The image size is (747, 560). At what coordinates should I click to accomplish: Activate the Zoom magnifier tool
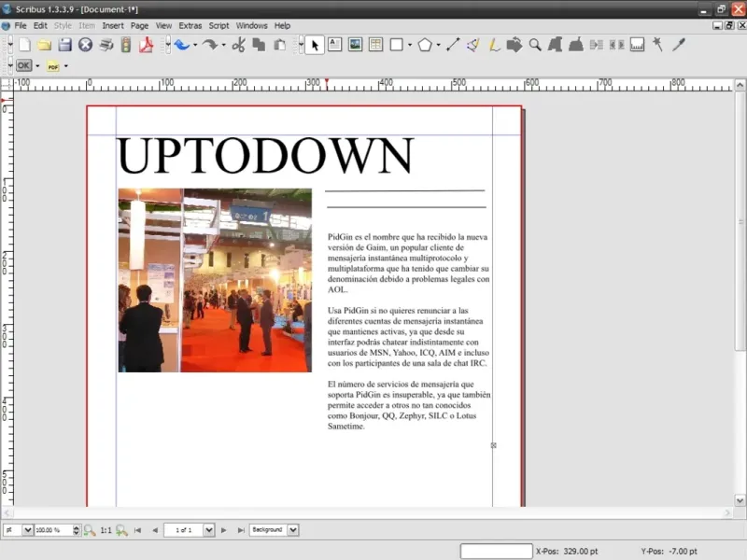[x=535, y=44]
